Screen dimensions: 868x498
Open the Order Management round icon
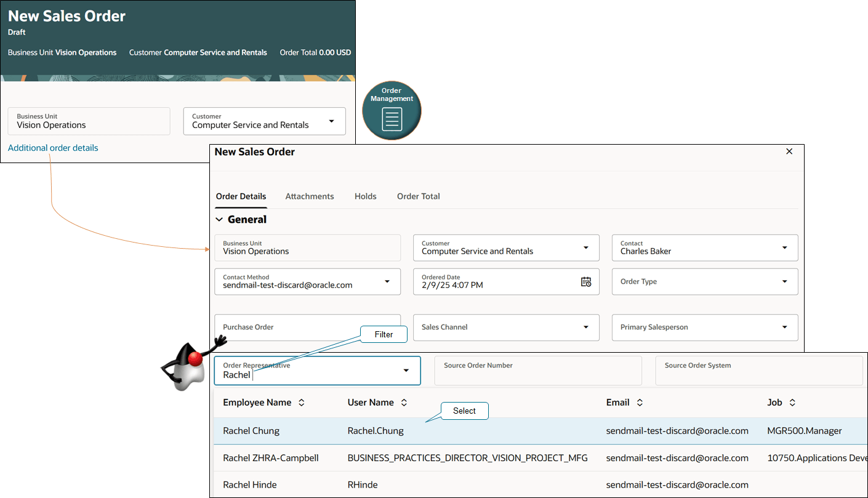tap(392, 111)
